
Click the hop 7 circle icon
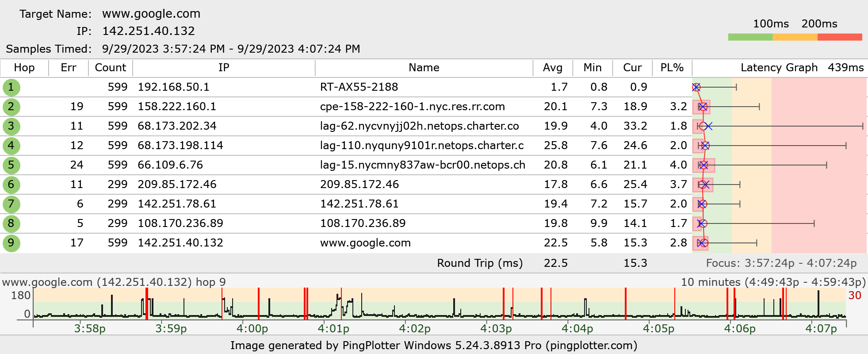click(x=11, y=204)
